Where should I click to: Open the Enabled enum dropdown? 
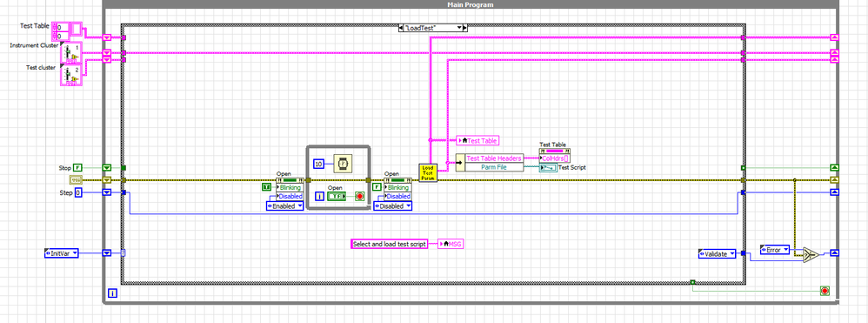coord(285,205)
